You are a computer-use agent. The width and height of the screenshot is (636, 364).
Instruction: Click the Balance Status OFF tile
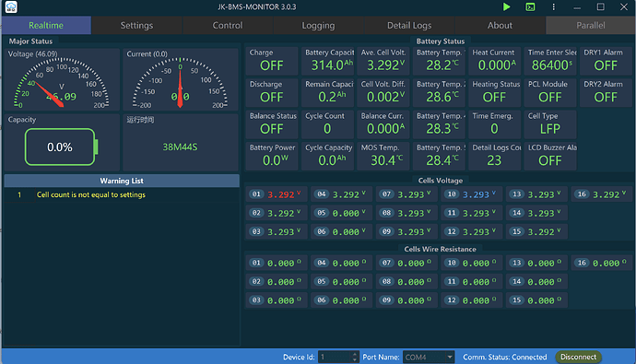(x=271, y=124)
